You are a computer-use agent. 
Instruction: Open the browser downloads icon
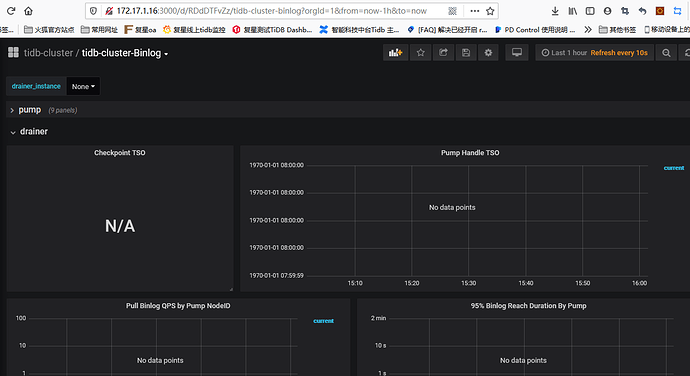[555, 11]
